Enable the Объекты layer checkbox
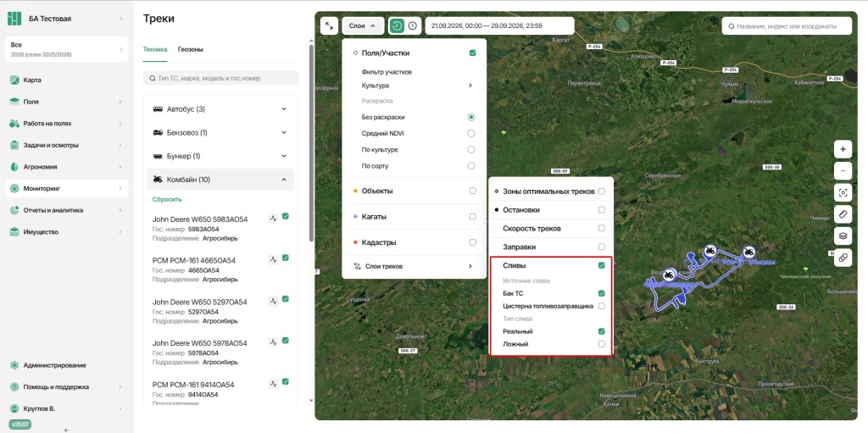The image size is (868, 433). 473,191
